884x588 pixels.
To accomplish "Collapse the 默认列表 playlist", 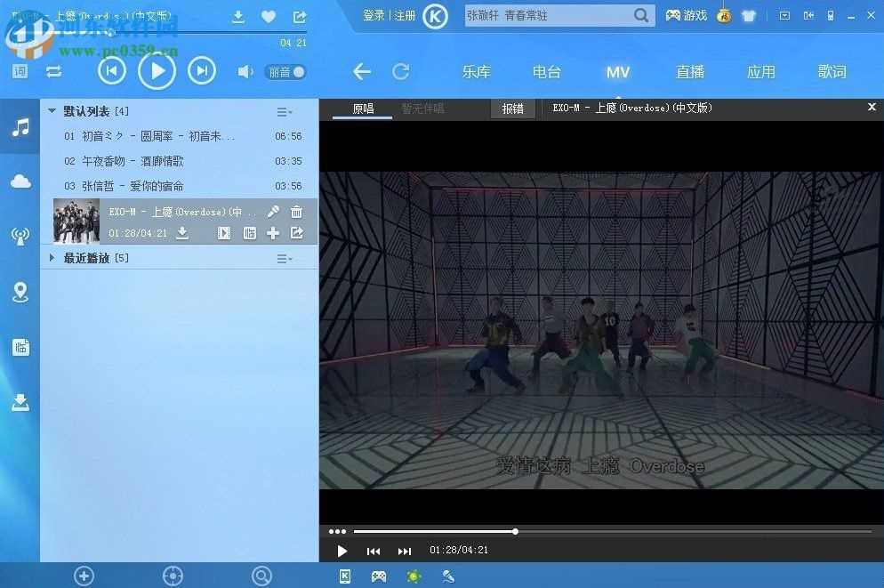I will [52, 111].
